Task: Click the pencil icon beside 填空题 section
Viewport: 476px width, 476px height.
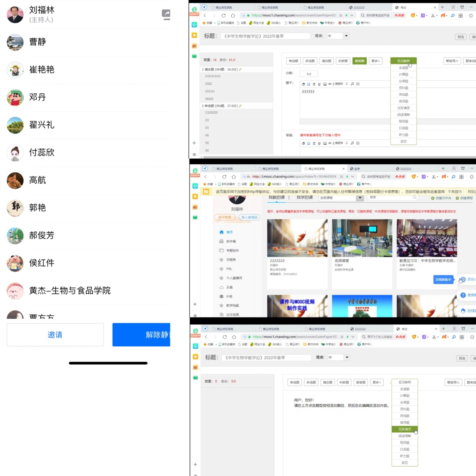Action: [240, 69]
